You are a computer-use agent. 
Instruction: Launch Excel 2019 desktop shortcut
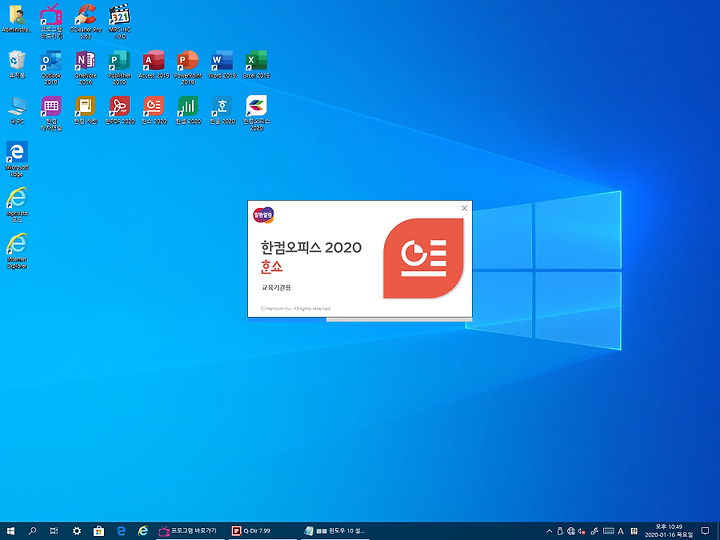[x=256, y=64]
